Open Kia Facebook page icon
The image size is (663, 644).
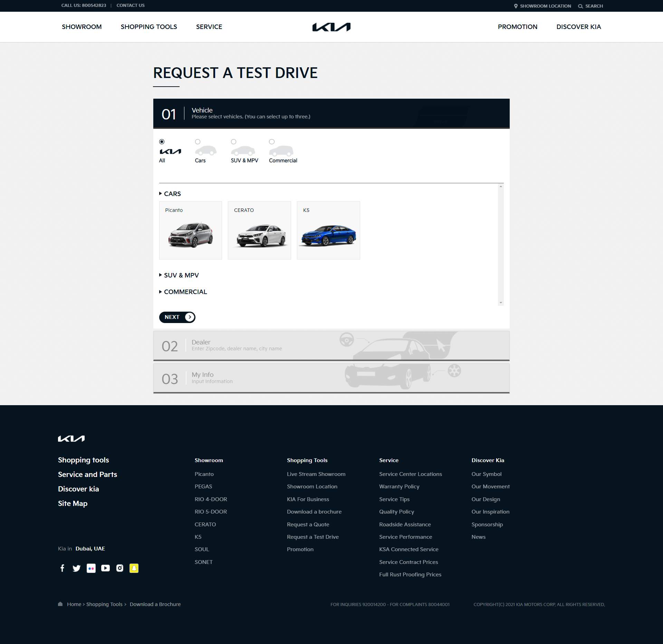point(62,568)
